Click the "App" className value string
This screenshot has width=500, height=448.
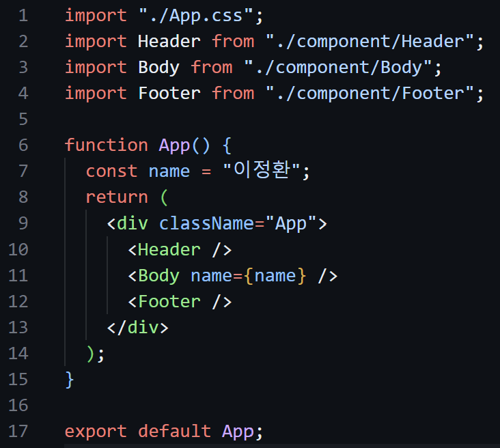(x=290, y=223)
